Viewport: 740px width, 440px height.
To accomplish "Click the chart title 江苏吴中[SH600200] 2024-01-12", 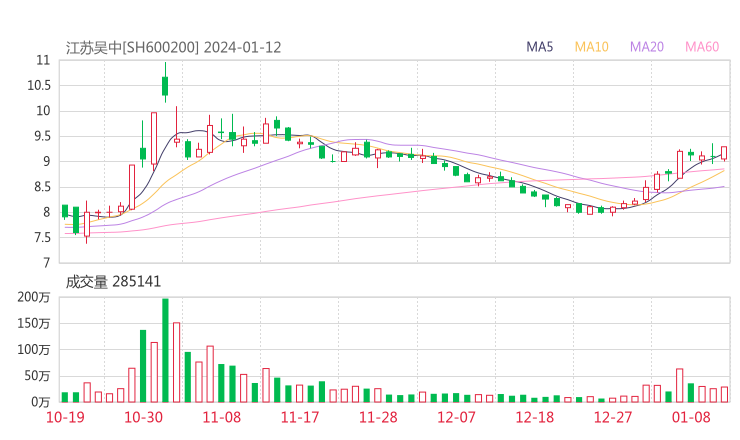I will coord(173,48).
